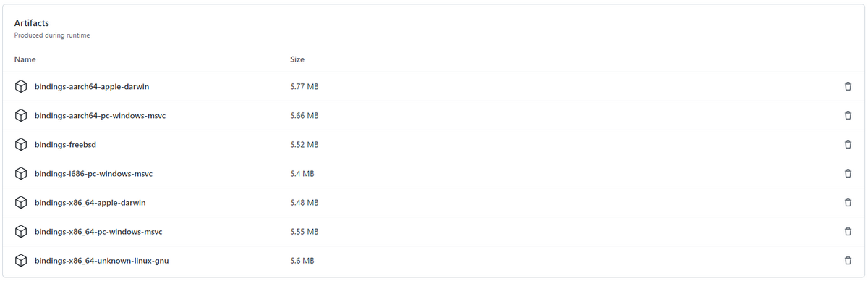868x284 pixels.
Task: Remove the bindings-x86_64-unknown-linux-gnu artifact
Action: pos(848,261)
